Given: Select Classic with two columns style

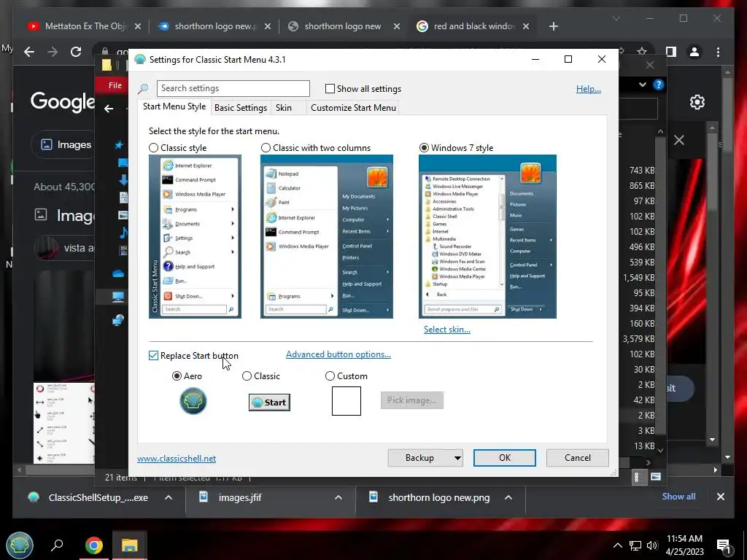Looking at the screenshot, I should (266, 148).
